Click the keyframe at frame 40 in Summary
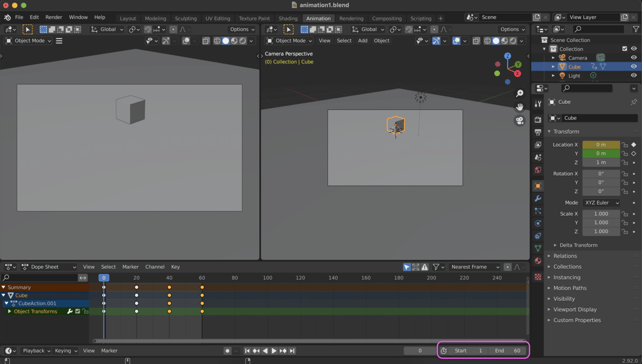The image size is (642, 364). (x=170, y=288)
